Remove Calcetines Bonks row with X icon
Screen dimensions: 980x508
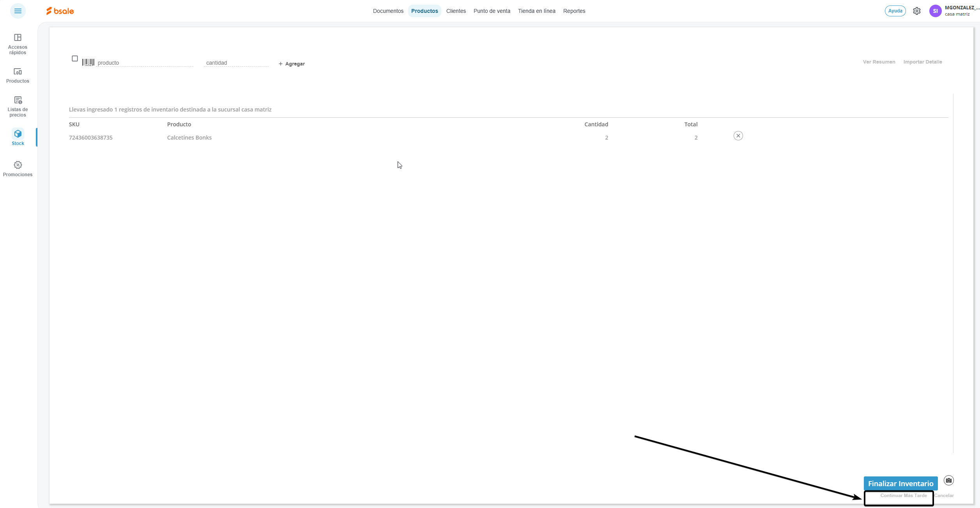pos(738,136)
